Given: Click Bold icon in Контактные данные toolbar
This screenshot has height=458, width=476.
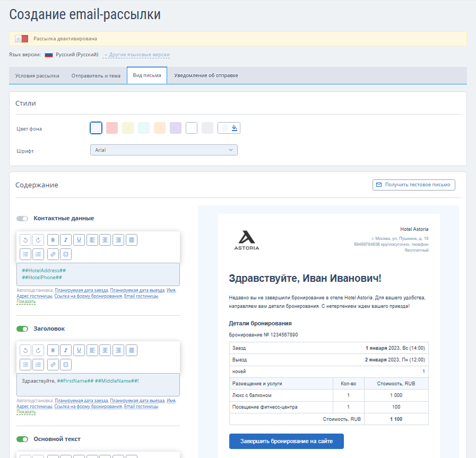Looking at the screenshot, I should point(53,240).
